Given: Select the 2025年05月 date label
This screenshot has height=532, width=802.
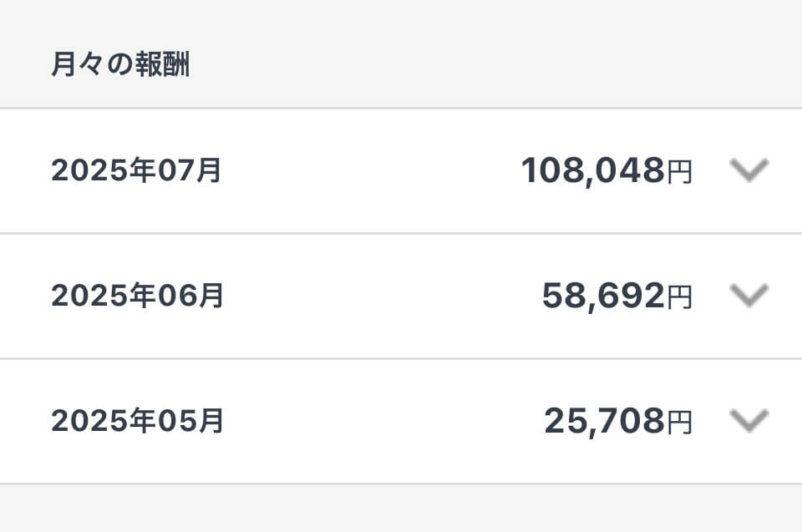Looking at the screenshot, I should click(x=137, y=422).
